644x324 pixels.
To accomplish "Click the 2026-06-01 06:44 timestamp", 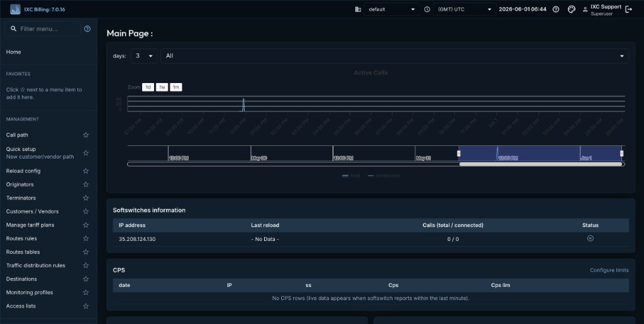I will pos(523,9).
